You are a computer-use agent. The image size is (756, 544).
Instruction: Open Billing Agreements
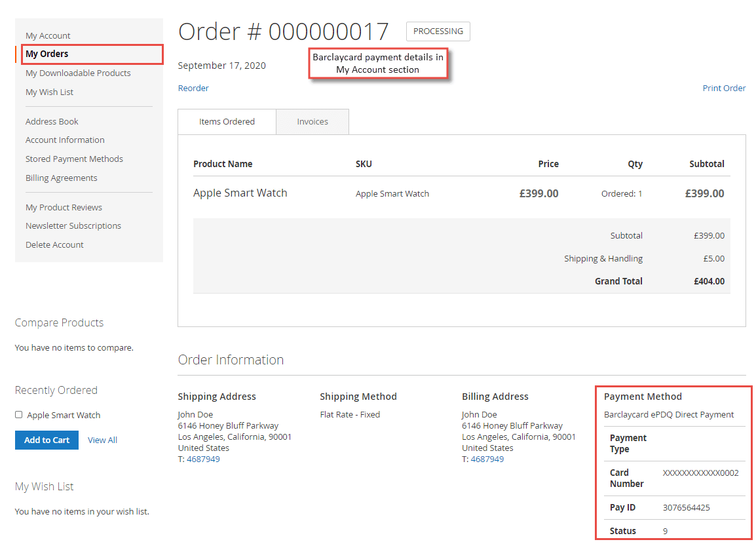point(61,178)
